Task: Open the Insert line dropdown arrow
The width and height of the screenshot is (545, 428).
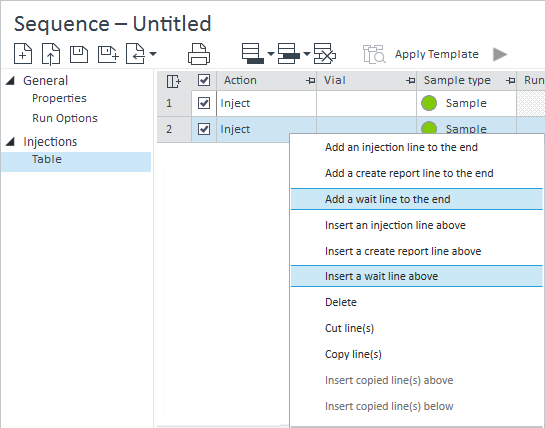Action: (307, 54)
